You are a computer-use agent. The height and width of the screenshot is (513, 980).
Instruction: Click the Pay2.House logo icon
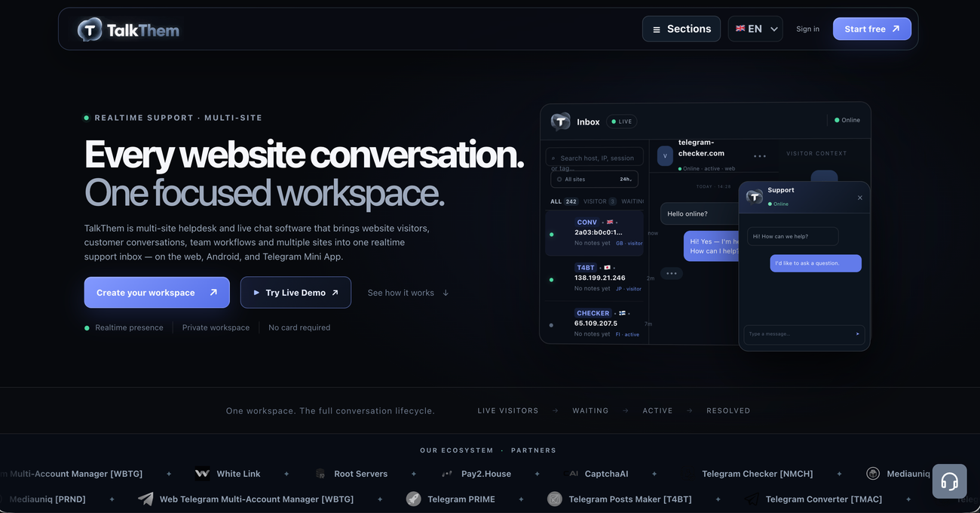coord(447,474)
